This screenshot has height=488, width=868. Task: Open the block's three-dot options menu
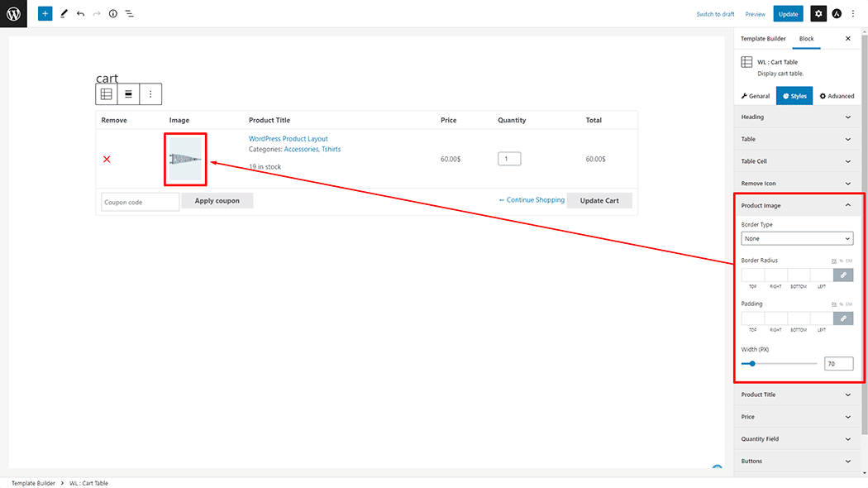pyautogui.click(x=150, y=94)
